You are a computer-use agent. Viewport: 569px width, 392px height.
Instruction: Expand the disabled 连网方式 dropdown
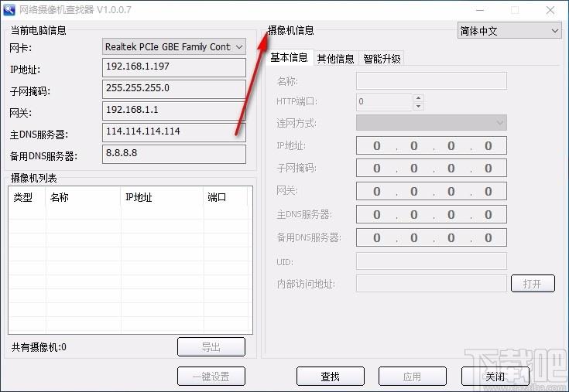tap(431, 123)
